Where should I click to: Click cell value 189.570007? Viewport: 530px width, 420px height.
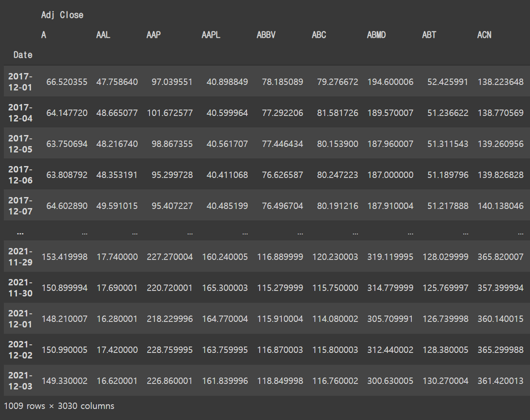tap(390, 113)
